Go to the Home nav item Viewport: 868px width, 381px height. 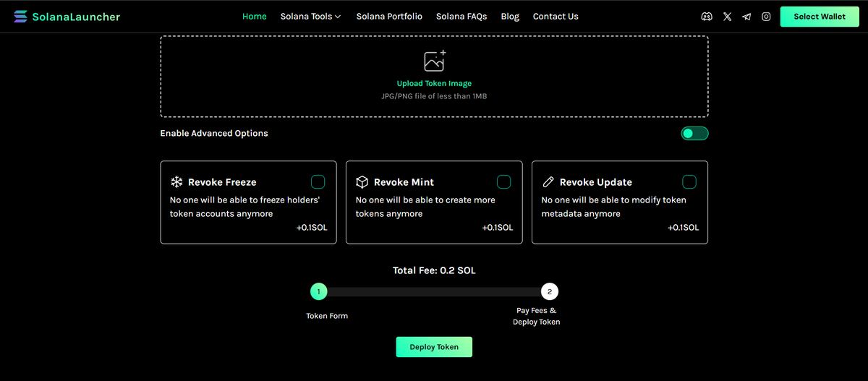pyautogui.click(x=255, y=17)
